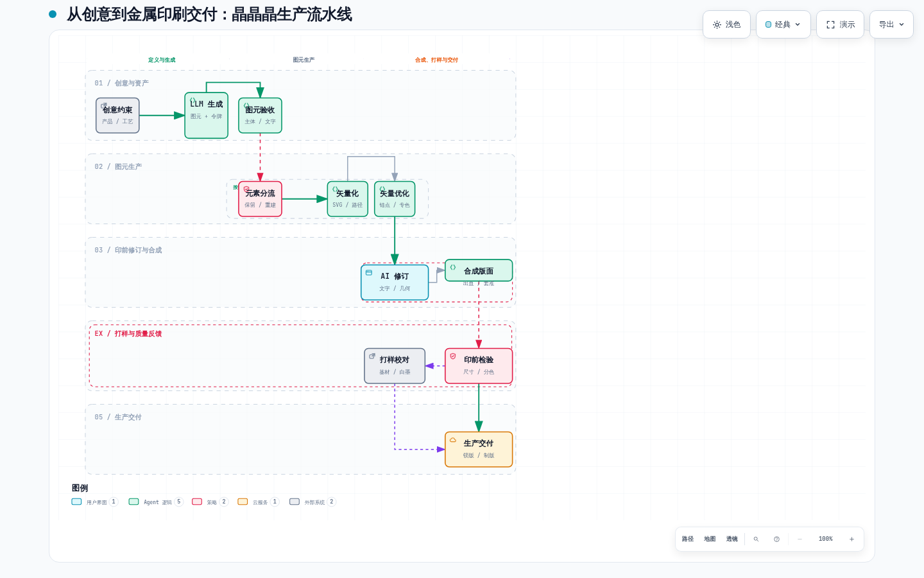Click the zoom out minus icon
Image resolution: width=924 pixels, height=578 pixels.
point(800,539)
